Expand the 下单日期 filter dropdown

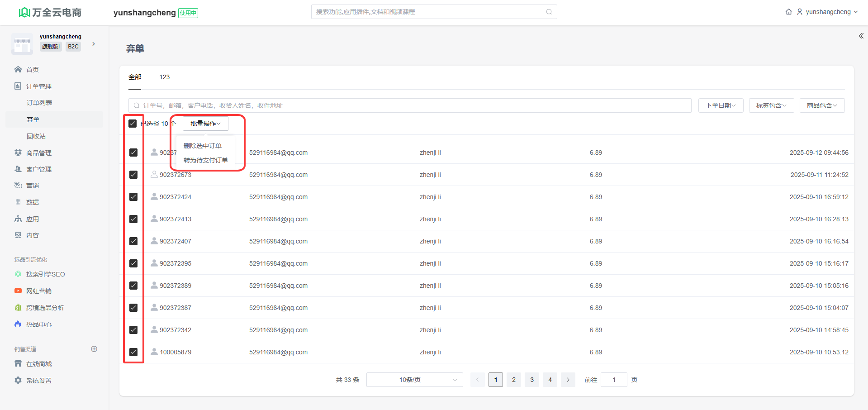[721, 105]
